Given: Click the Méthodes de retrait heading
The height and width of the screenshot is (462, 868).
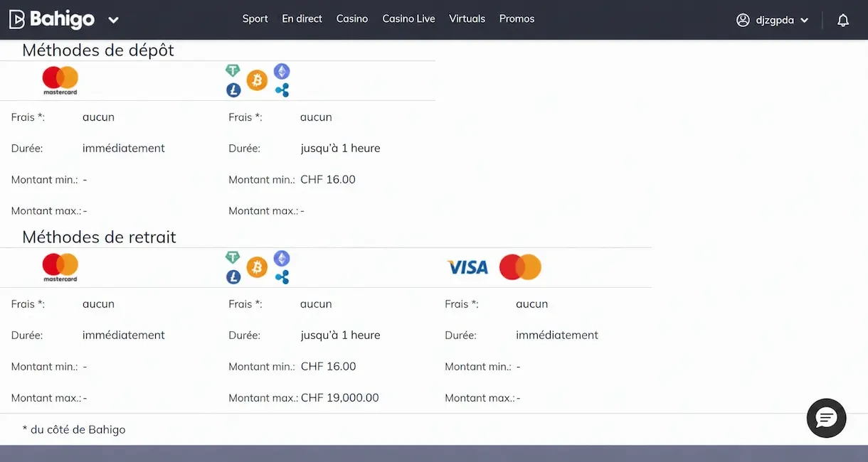Looking at the screenshot, I should pyautogui.click(x=99, y=237).
